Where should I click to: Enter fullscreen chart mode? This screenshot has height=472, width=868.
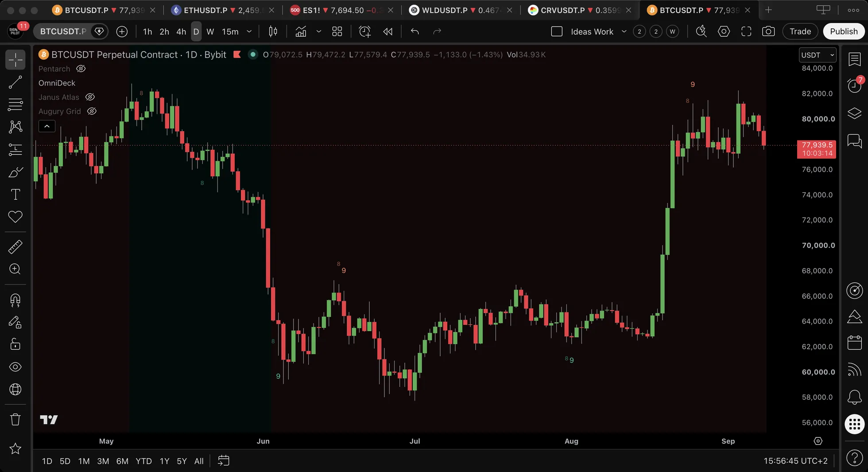[x=746, y=31]
